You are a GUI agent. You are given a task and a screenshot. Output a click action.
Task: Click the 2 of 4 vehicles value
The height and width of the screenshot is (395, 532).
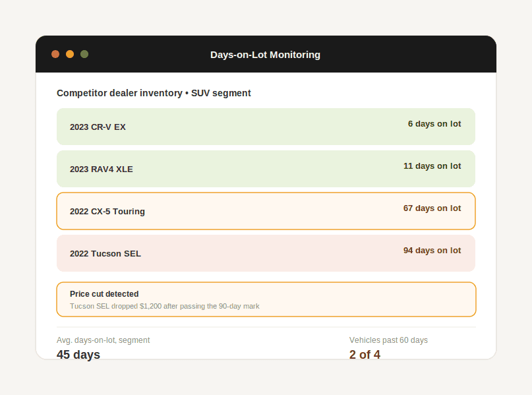point(365,354)
